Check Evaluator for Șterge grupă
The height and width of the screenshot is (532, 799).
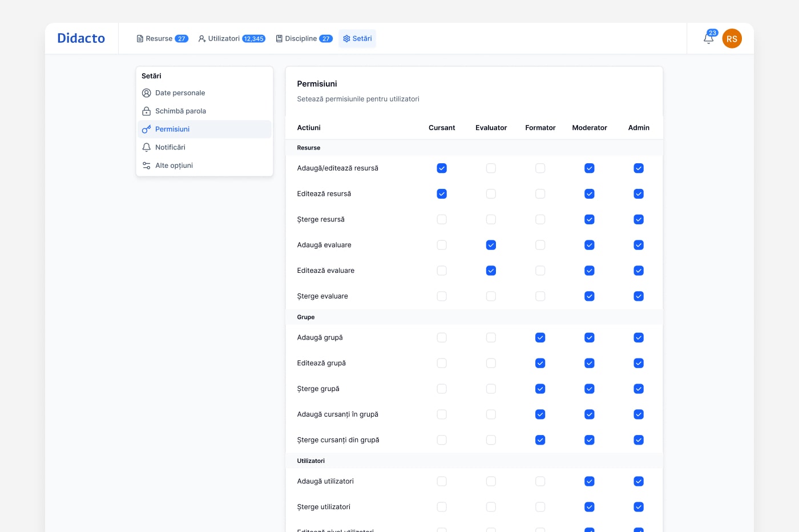[x=491, y=389]
